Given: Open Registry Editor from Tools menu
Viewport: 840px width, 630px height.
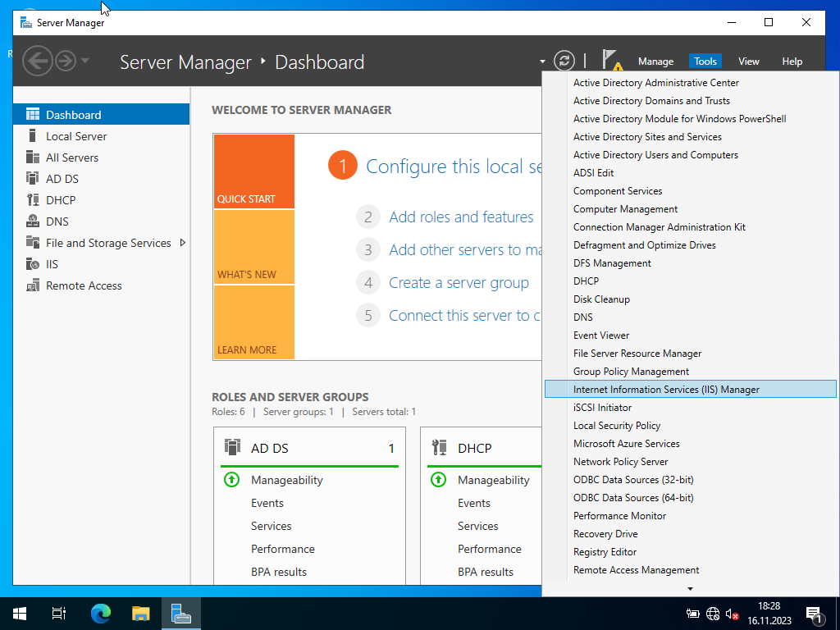Looking at the screenshot, I should click(690, 552).
